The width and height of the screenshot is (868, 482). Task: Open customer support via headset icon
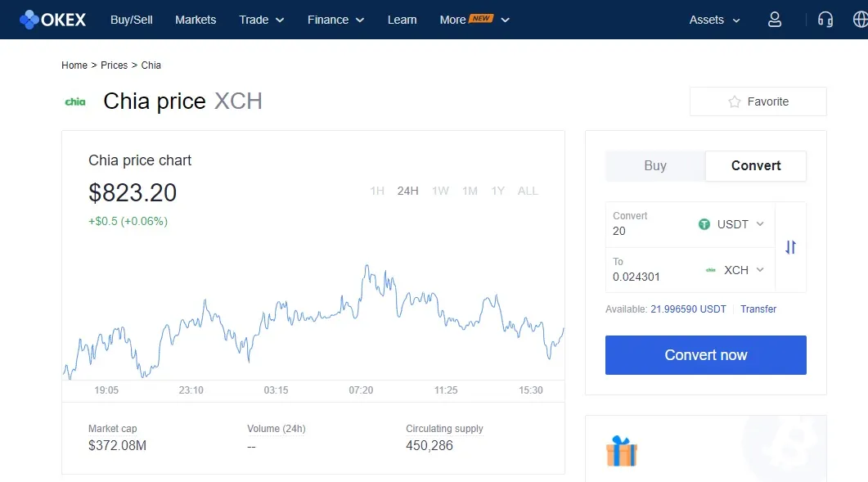(825, 19)
